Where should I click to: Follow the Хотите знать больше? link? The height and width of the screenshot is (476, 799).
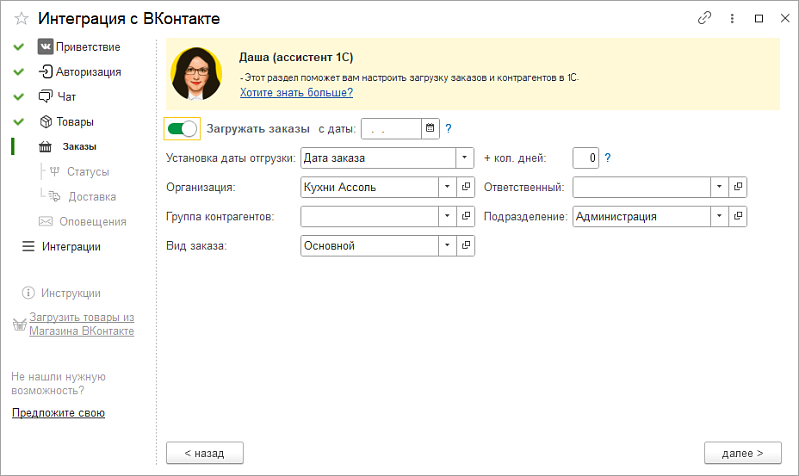[x=297, y=93]
